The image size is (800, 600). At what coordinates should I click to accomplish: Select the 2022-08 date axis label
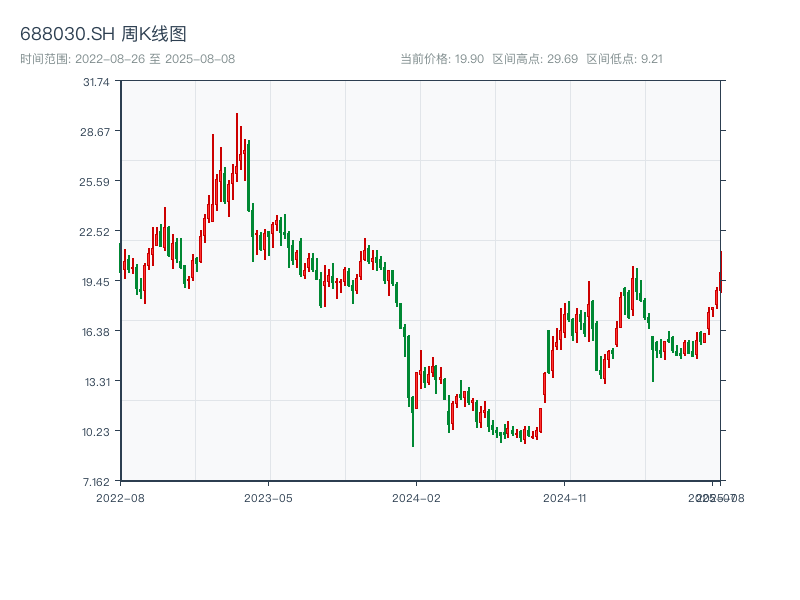(120, 497)
